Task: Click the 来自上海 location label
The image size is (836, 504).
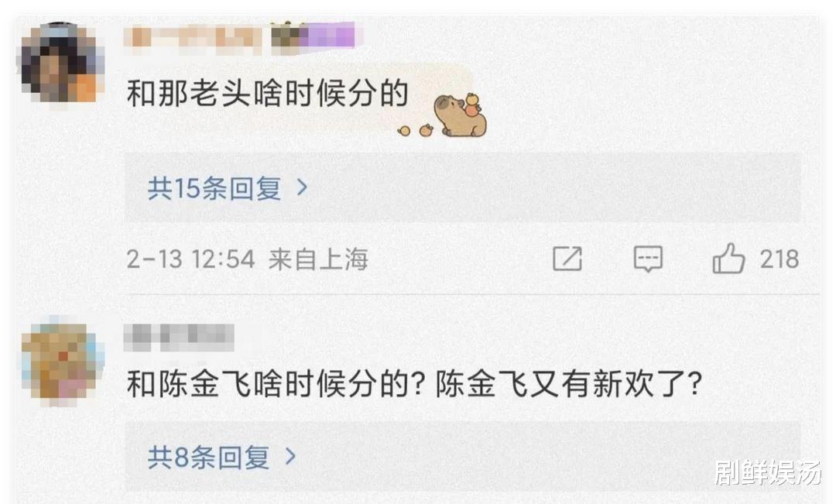Action: tap(318, 259)
